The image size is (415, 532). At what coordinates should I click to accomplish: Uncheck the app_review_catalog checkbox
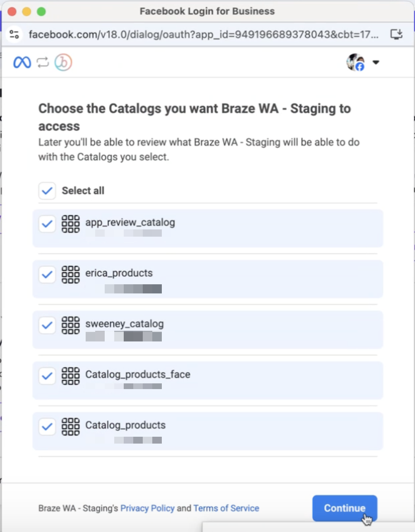click(x=47, y=224)
